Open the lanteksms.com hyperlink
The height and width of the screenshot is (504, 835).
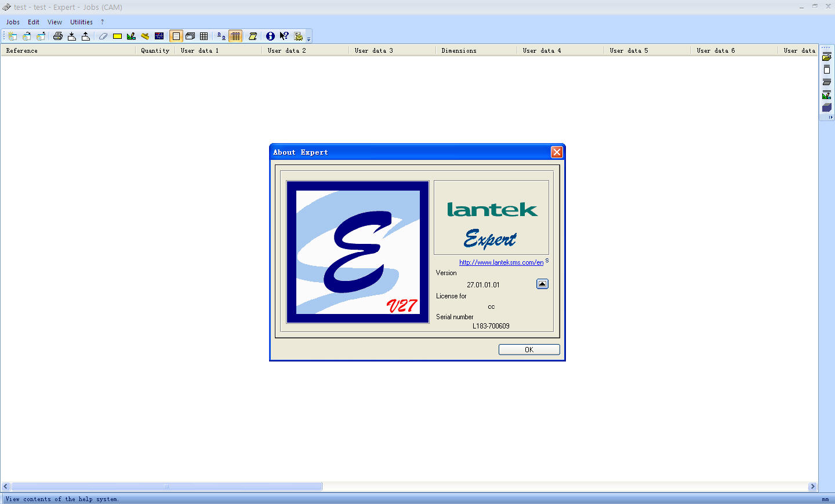click(x=502, y=262)
